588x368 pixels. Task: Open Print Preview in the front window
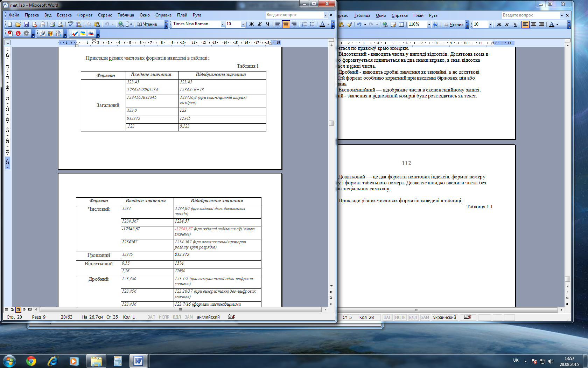61,24
